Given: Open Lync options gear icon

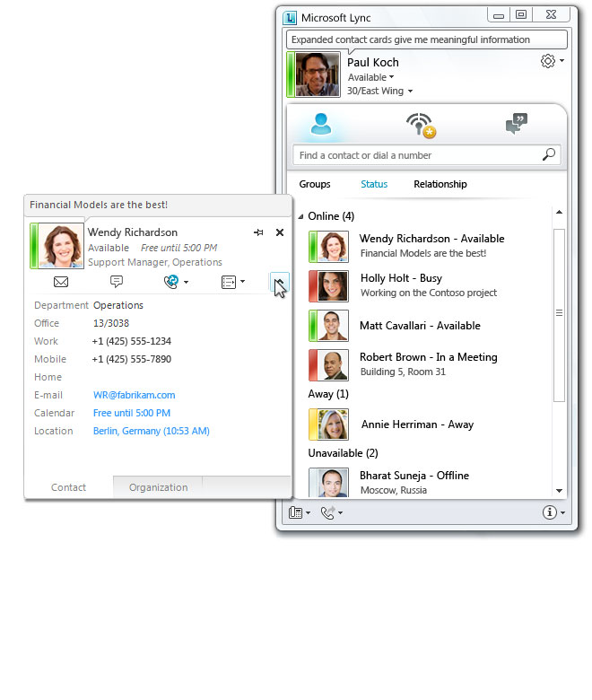Looking at the screenshot, I should click(x=548, y=61).
